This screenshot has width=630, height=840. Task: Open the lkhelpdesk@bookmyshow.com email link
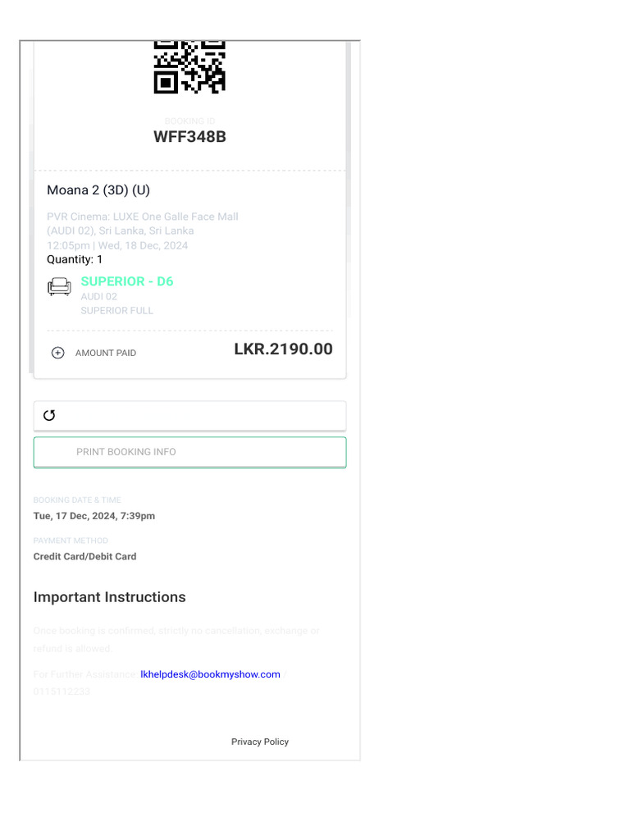210,674
